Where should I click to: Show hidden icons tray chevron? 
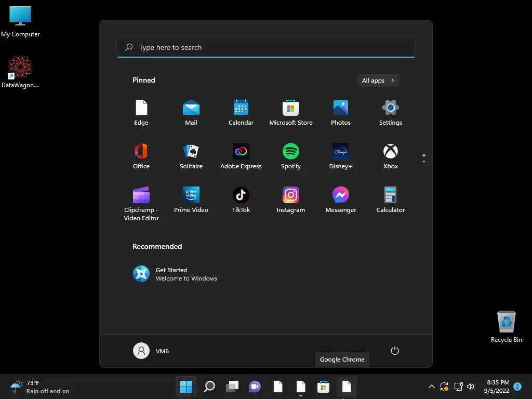[x=432, y=387]
